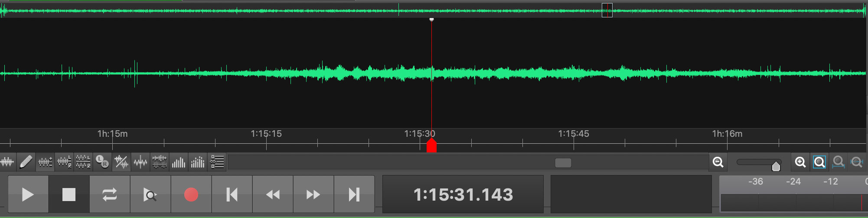Image resolution: width=868 pixels, height=218 pixels.
Task: Stop playback with the Stop button
Action: pos(69,195)
